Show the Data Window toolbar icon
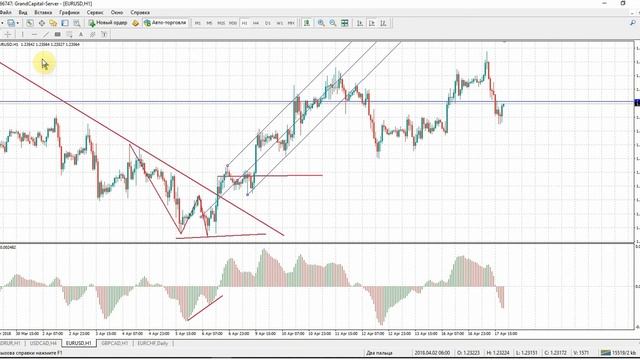This screenshot has width=640, height=360. coord(42,23)
